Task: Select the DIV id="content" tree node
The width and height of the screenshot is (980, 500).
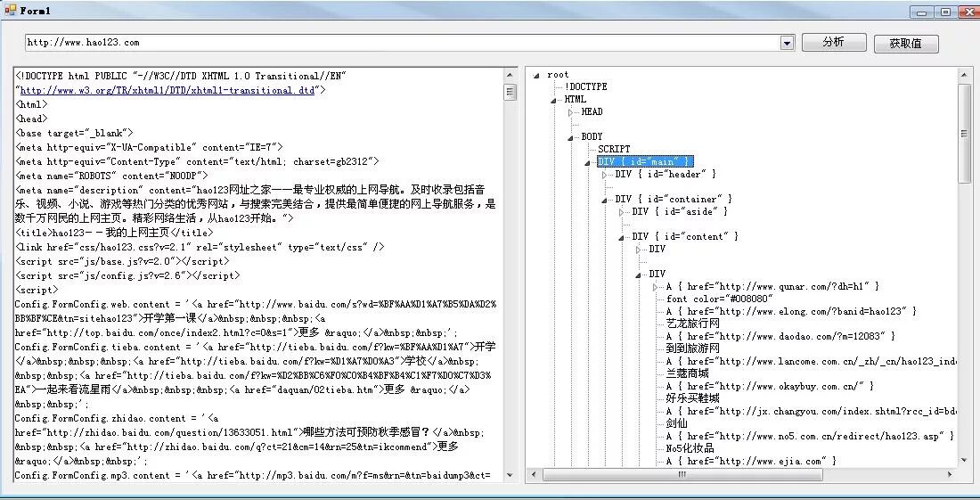Action: click(x=685, y=237)
